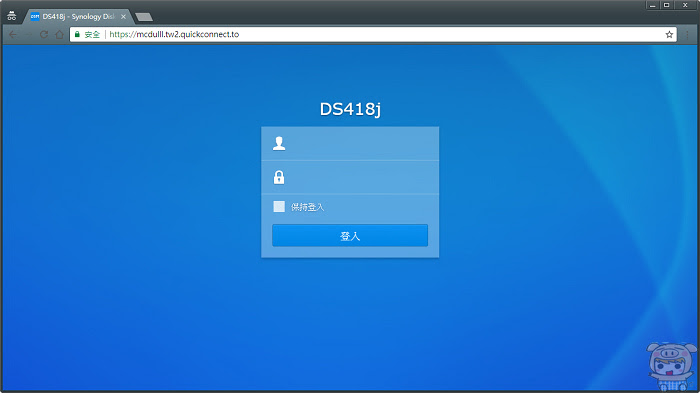Open the Chrome three-dot menu
Image resolution: width=700 pixels, height=393 pixels.
point(687,34)
